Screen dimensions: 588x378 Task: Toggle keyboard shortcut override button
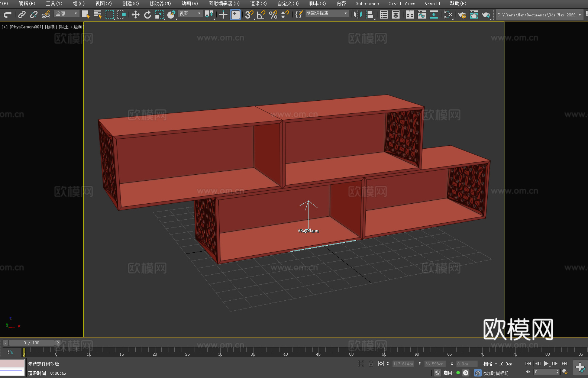[x=235, y=14]
